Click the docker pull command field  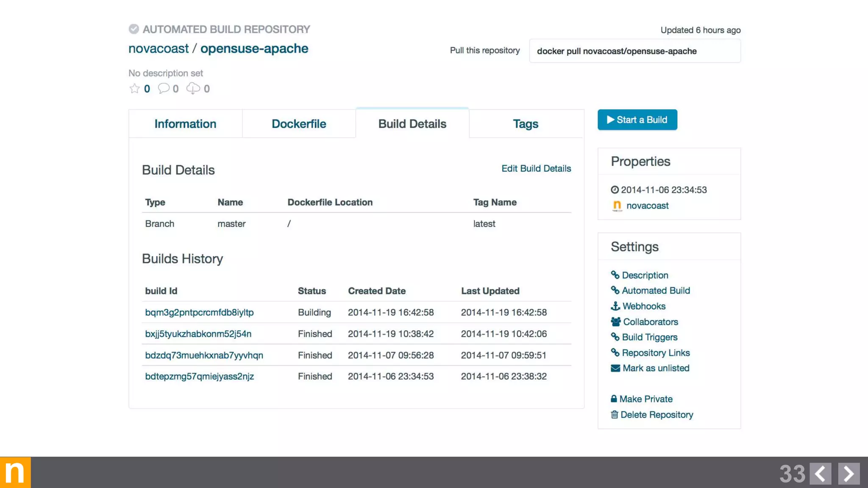634,51
